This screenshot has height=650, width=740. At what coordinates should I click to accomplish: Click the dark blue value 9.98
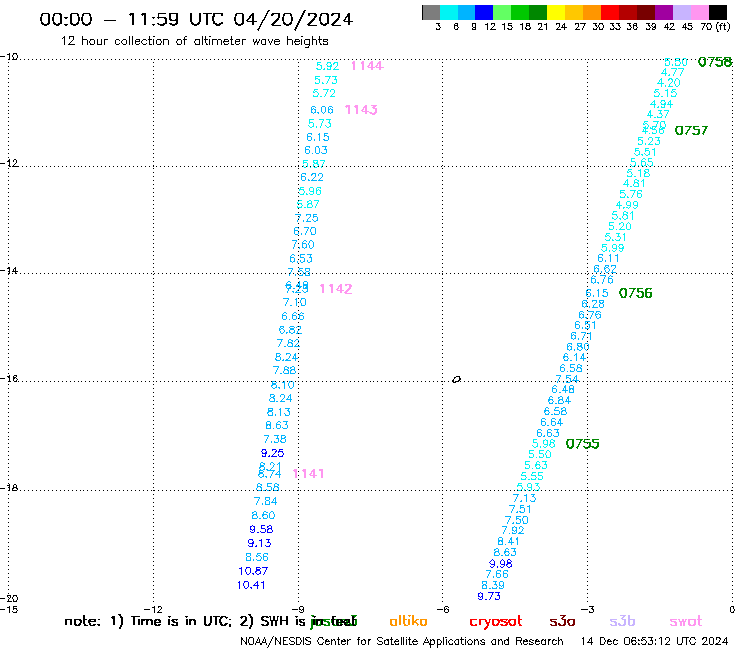pyautogui.click(x=501, y=564)
